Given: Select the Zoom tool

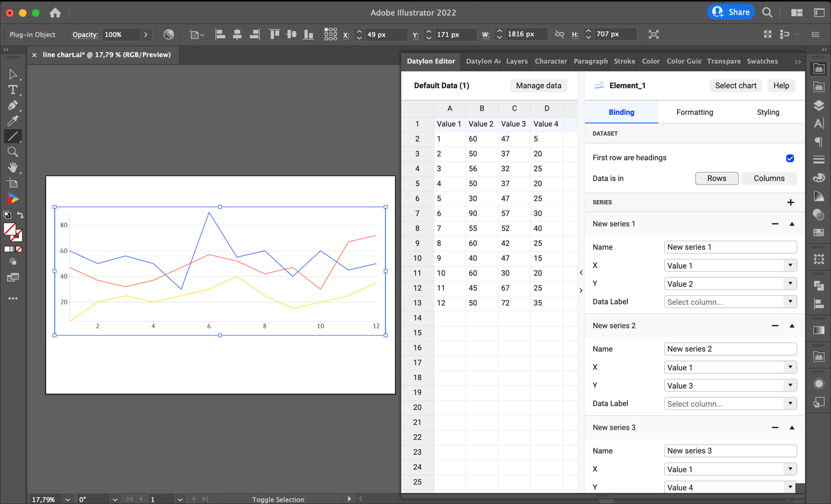Looking at the screenshot, I should tap(13, 152).
